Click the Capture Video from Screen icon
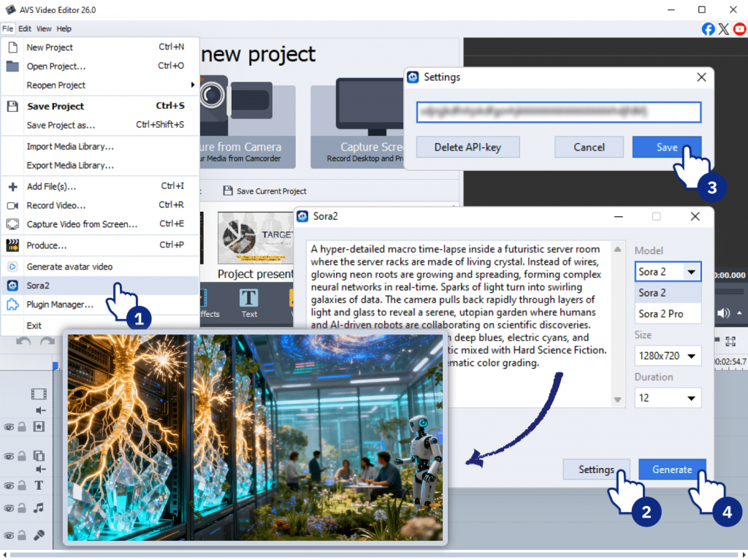This screenshot has height=560, width=748. 12,224
